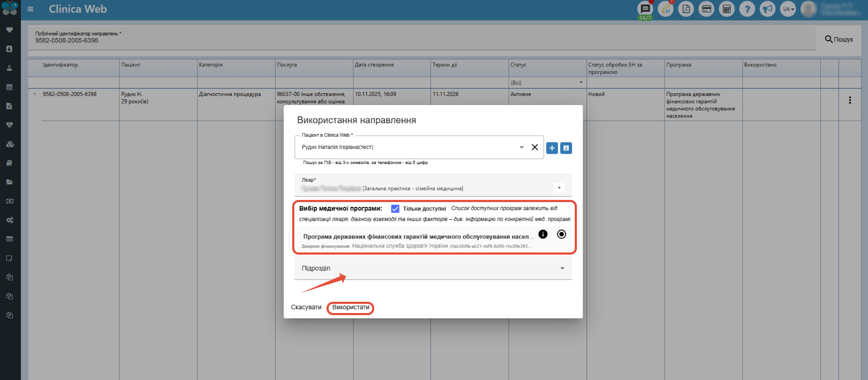868x380 pixels.
Task: Open the hamburger menu next to Clinica Web
Action: tap(31, 9)
